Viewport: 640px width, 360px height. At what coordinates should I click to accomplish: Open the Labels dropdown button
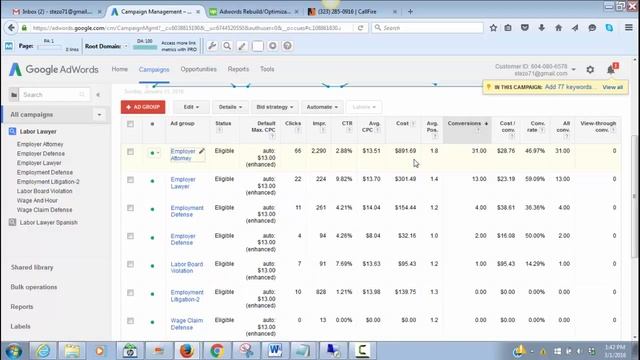click(364, 107)
